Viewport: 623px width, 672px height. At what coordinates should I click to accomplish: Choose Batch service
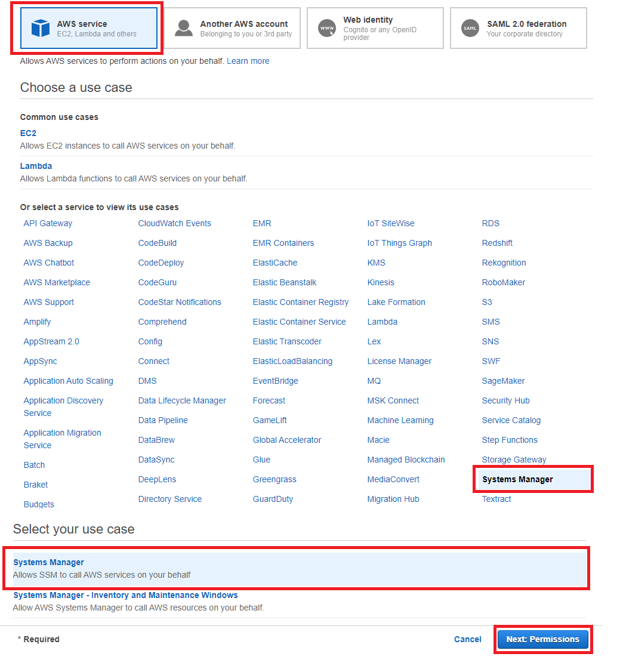[34, 466]
